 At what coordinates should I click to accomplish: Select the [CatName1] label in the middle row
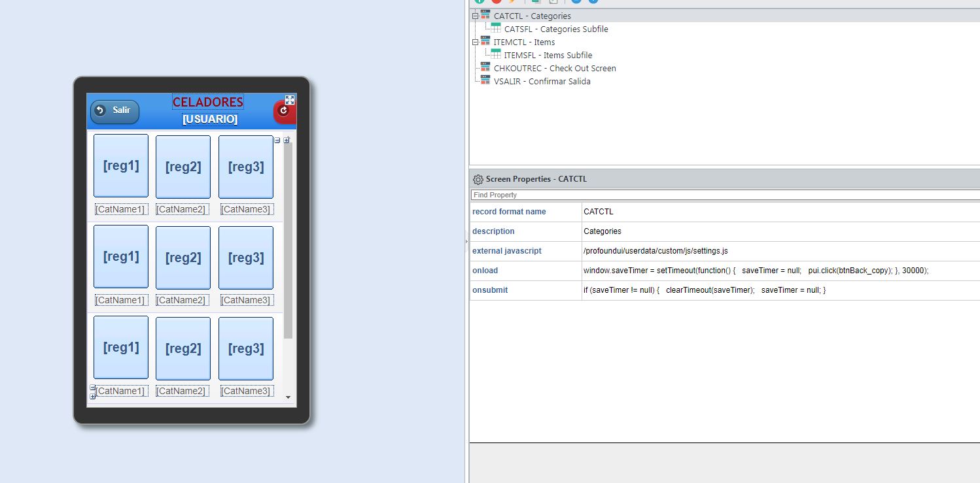121,300
